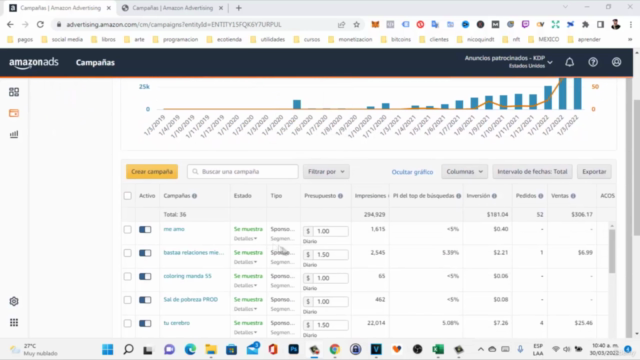Expand Detalles for bastaa relaciones campaign
Image resolution: width=640 pixels, height=360 pixels.
pyautogui.click(x=245, y=262)
